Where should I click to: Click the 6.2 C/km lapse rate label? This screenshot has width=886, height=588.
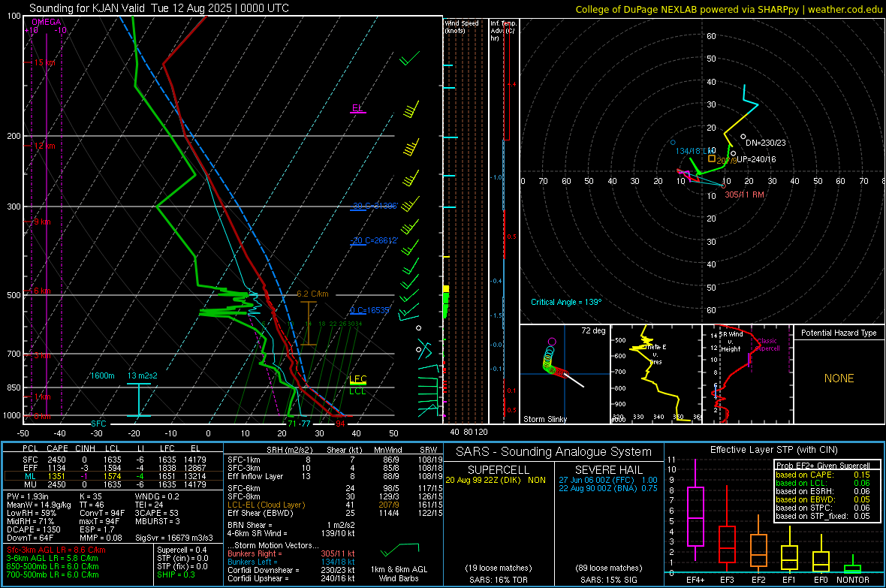pyautogui.click(x=312, y=294)
